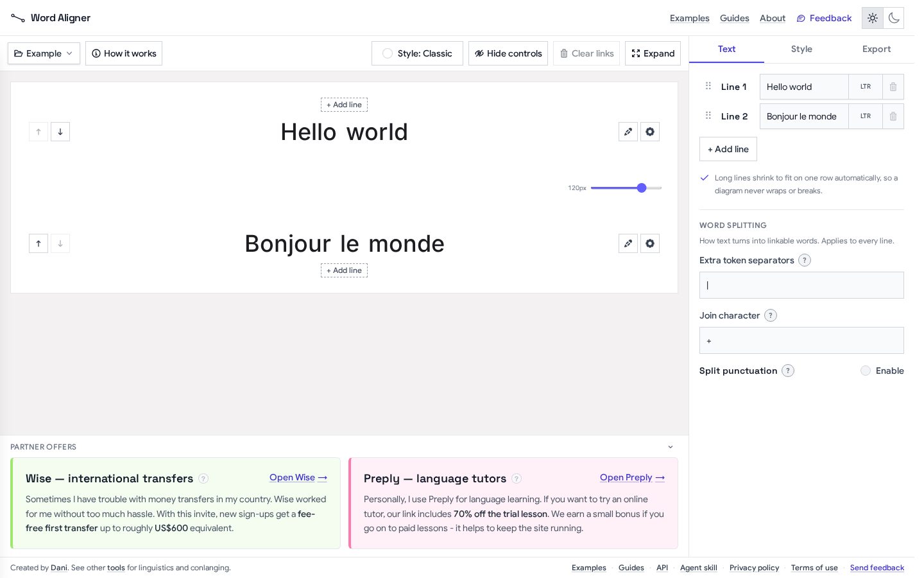Open Examples in top navigation

point(690,18)
